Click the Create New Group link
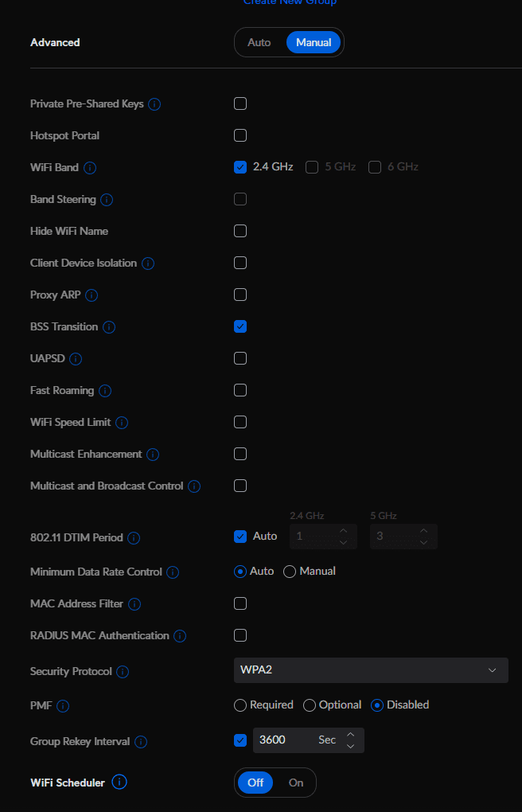Screen dimensions: 522x812 click(290, 2)
